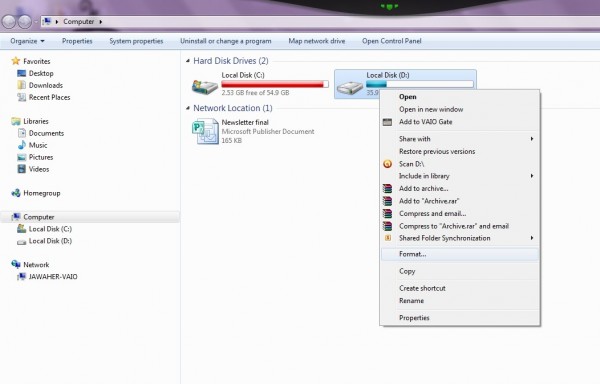The height and width of the screenshot is (384, 600).
Task: Choose Create shortcut option
Action: [x=422, y=288]
